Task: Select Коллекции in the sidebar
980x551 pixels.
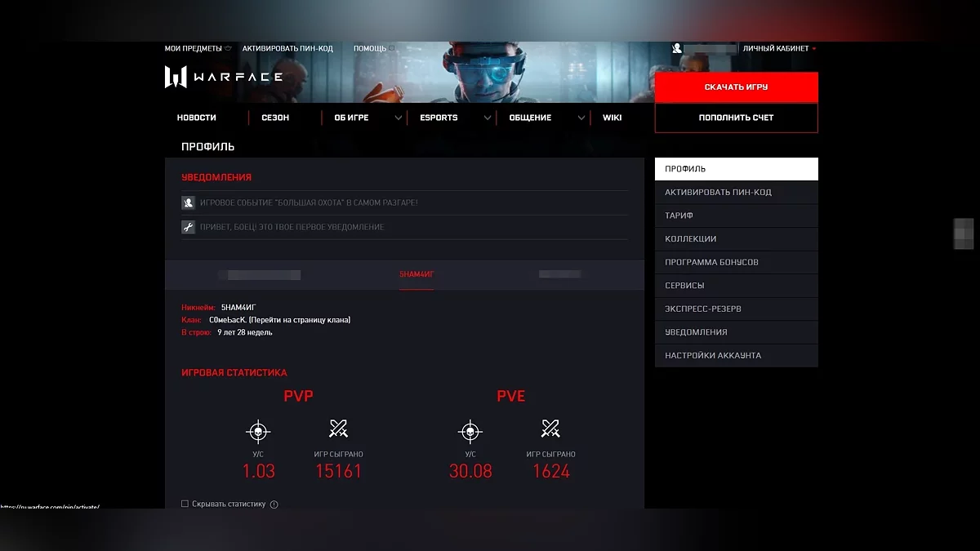Action: tap(737, 239)
